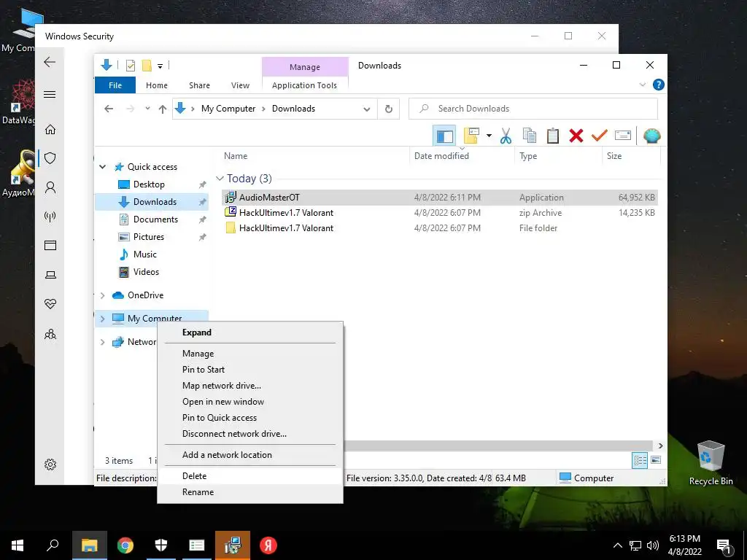The height and width of the screenshot is (560, 747).
Task: Click the Windows Start button
Action: (18, 545)
